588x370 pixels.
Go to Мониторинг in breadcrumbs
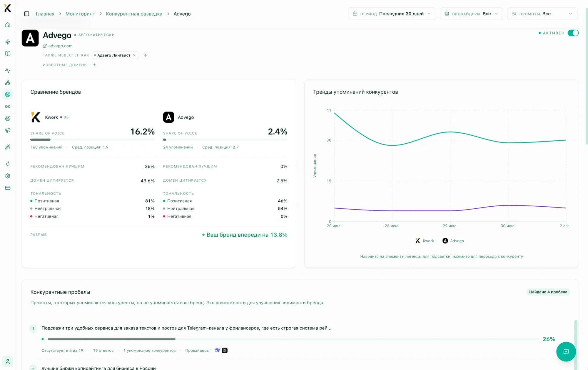click(x=80, y=14)
